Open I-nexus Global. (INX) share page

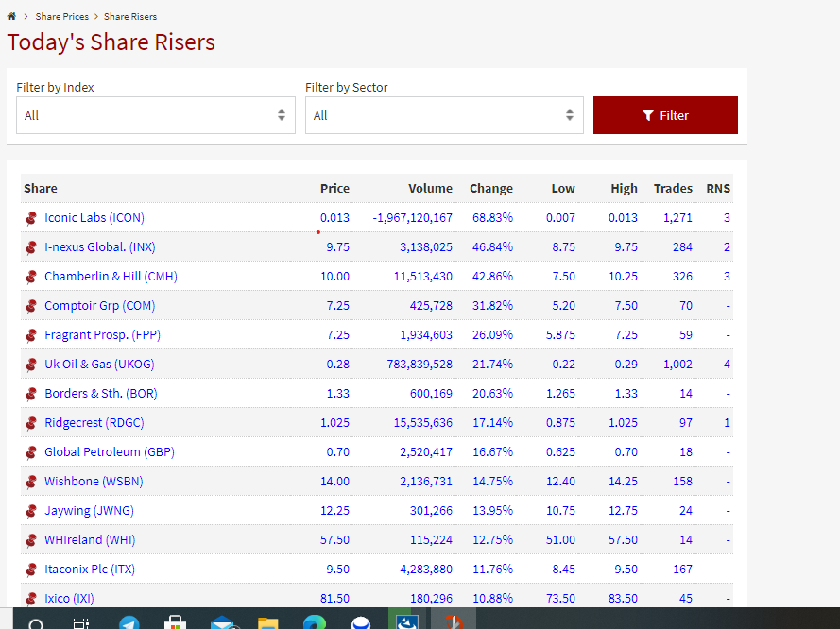[x=99, y=247]
